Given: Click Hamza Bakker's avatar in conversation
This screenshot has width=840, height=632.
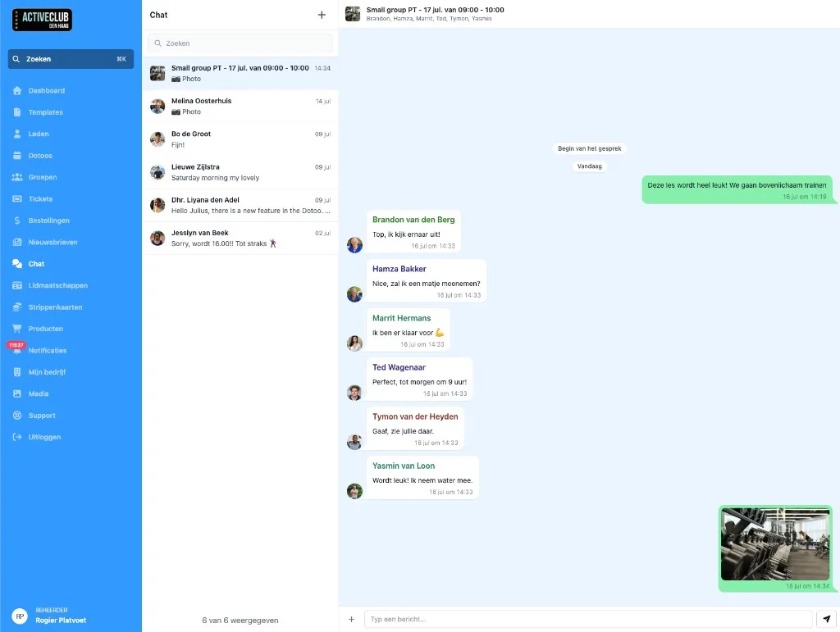Looking at the screenshot, I should [x=354, y=293].
